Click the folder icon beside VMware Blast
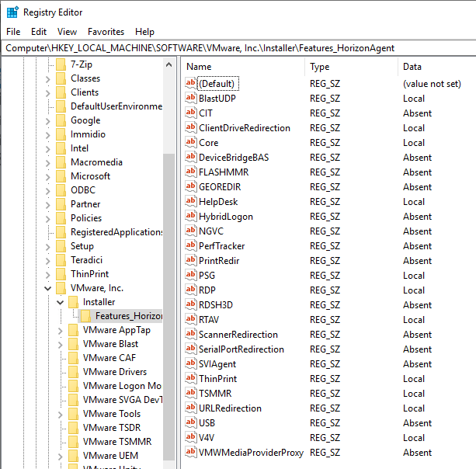 pyautogui.click(x=73, y=344)
